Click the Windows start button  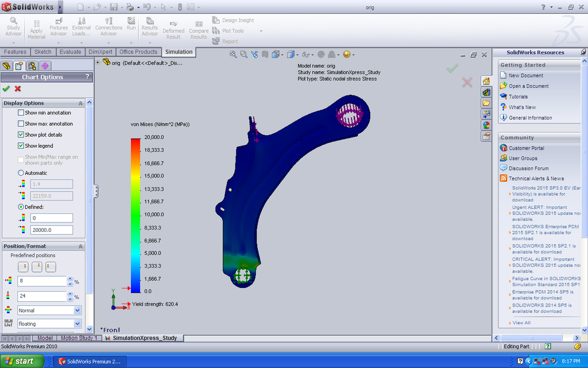point(22,361)
